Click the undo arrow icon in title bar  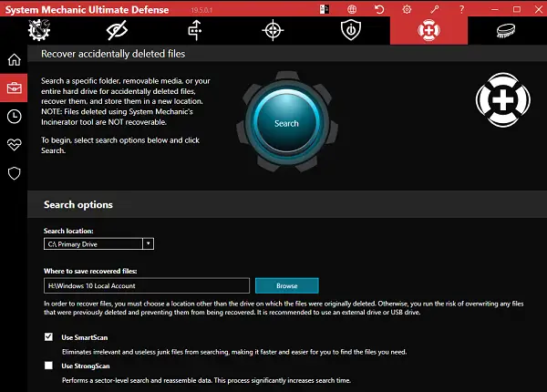tap(379, 9)
